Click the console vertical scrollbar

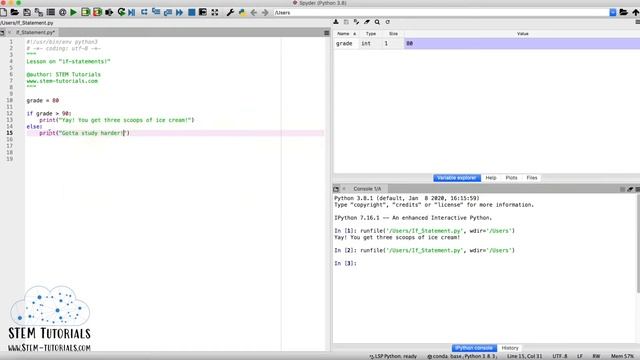tap(638, 244)
